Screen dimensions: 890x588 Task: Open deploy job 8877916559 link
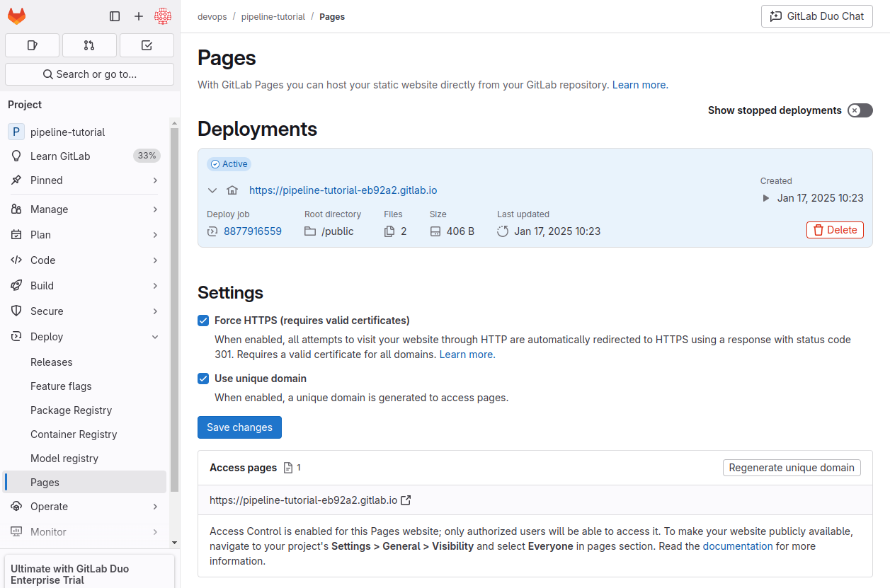253,231
